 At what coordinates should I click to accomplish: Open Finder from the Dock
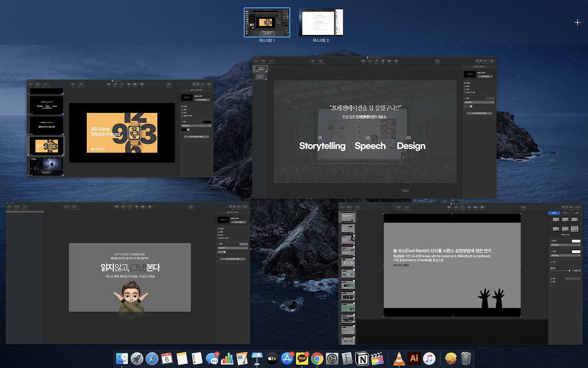point(123,359)
